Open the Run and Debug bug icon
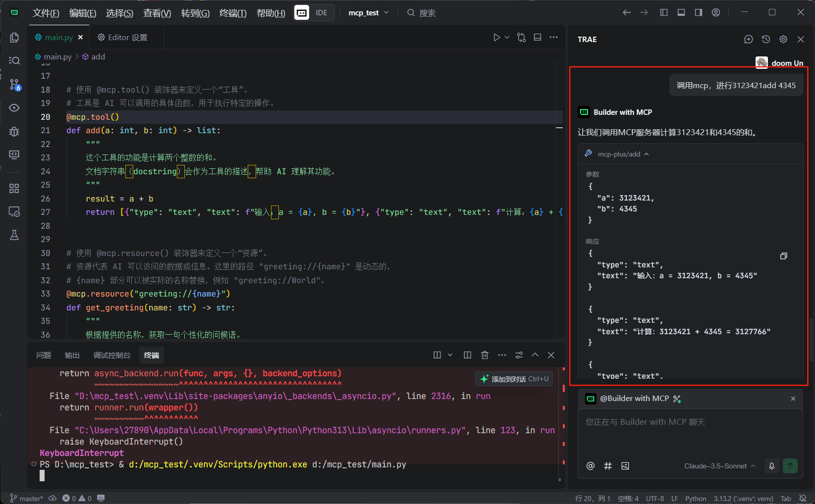 click(14, 132)
